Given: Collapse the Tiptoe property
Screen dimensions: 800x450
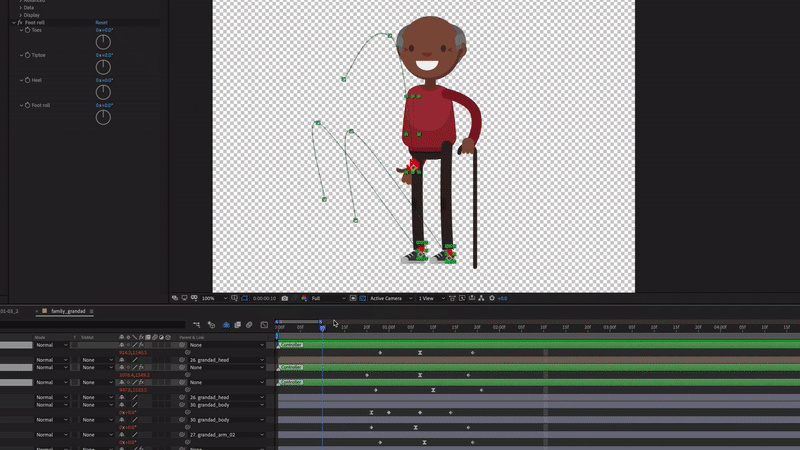Looking at the screenshot, I should tap(21, 55).
